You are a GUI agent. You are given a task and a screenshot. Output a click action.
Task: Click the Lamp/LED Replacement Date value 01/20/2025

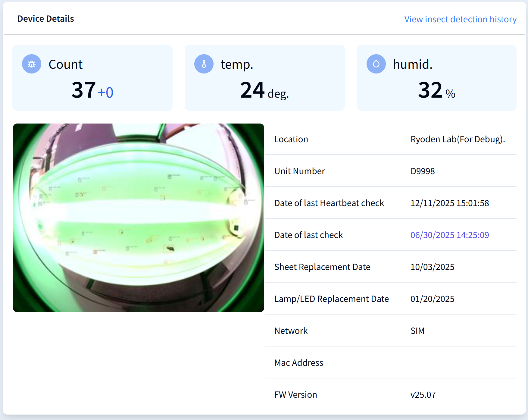pyautogui.click(x=432, y=299)
